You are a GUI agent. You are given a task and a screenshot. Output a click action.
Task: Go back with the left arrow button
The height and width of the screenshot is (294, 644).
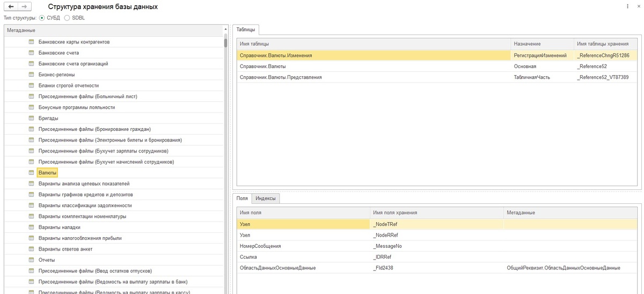pyautogui.click(x=10, y=6)
